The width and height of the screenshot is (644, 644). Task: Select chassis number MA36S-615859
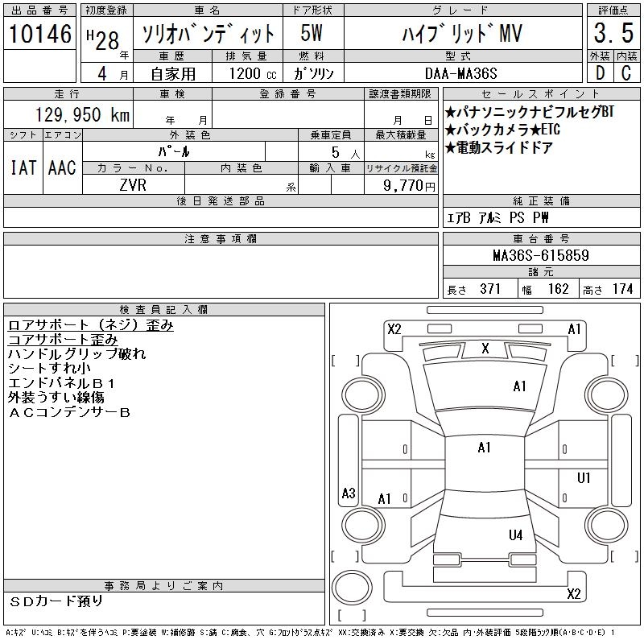541,255
